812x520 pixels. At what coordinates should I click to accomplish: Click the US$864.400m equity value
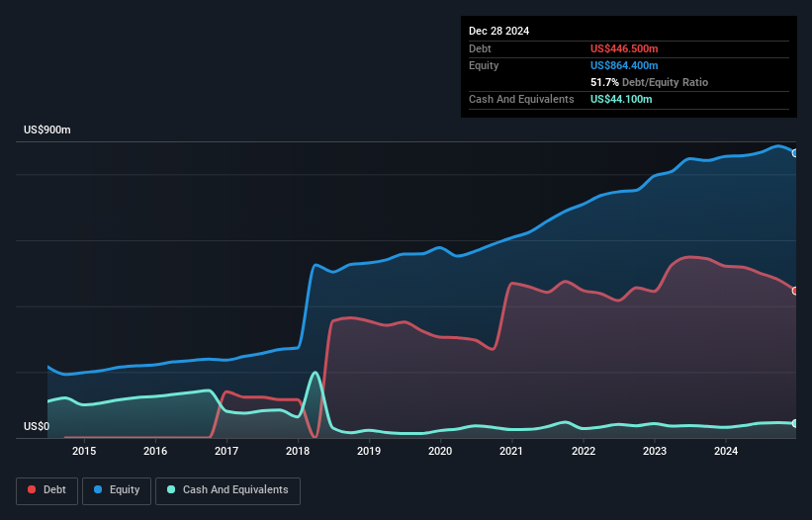pyautogui.click(x=624, y=65)
